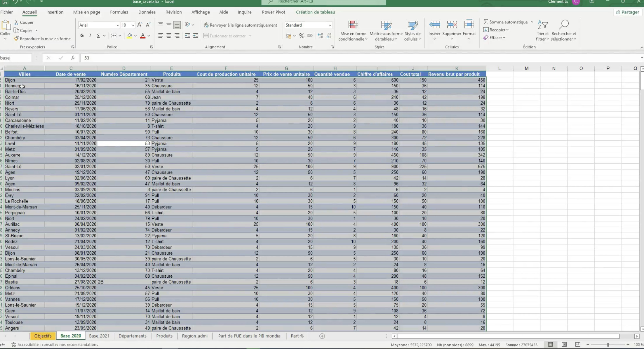This screenshot has width=644, height=349.
Task: Select column D header
Action: pos(124,68)
